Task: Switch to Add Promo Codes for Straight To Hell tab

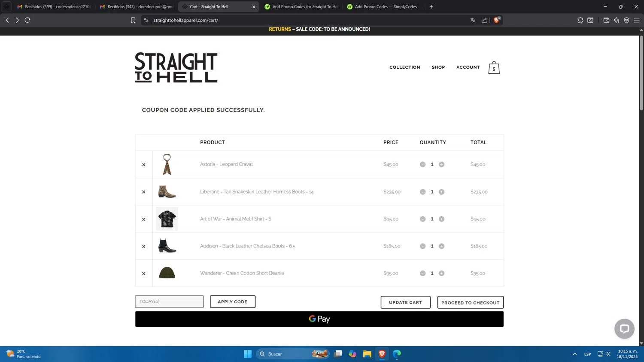Action: [x=301, y=7]
